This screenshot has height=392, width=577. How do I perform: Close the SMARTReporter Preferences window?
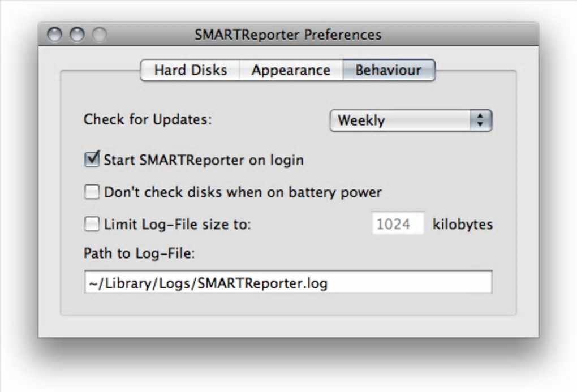pos(54,35)
